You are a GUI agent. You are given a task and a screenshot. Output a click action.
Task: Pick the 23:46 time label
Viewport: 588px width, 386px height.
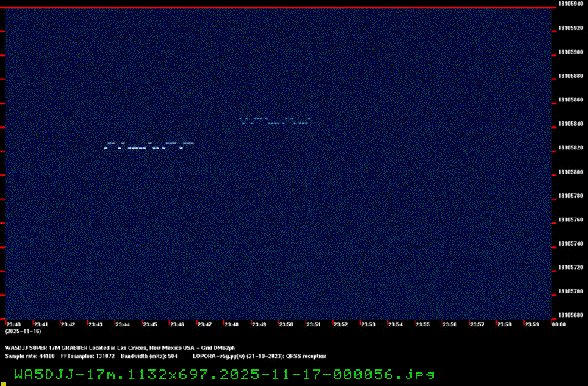pos(177,324)
